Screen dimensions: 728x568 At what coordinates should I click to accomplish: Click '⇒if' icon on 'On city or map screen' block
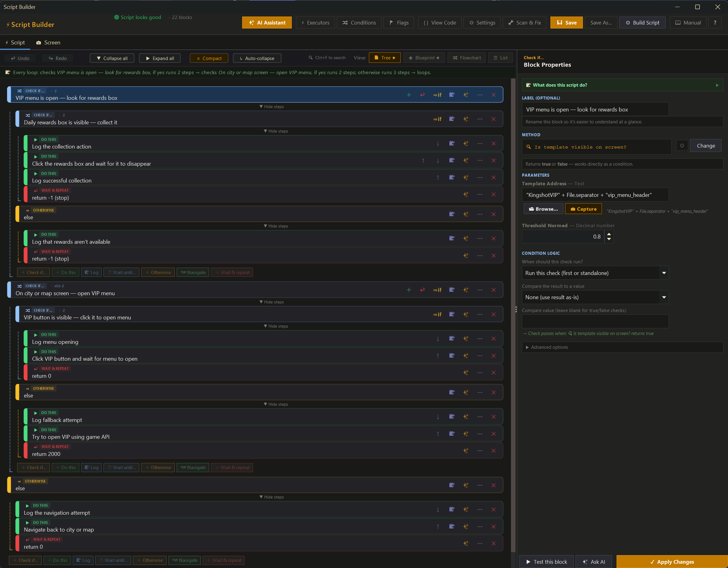point(437,290)
